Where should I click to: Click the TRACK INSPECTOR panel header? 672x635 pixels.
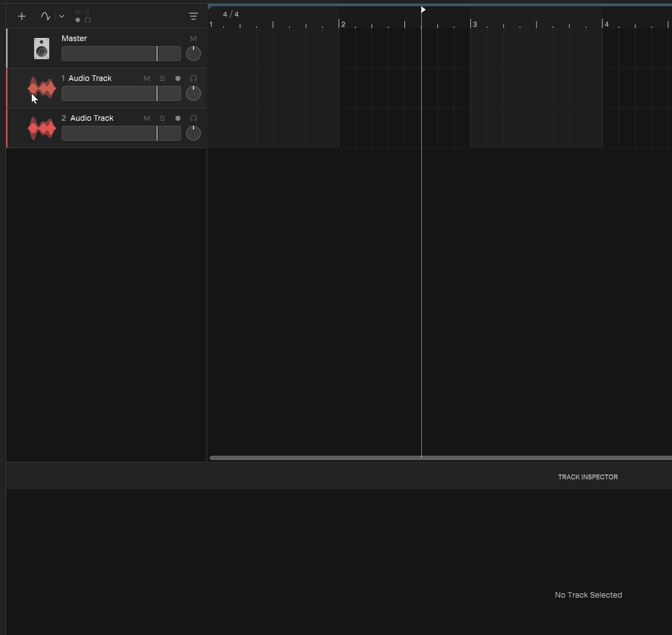[x=587, y=477]
